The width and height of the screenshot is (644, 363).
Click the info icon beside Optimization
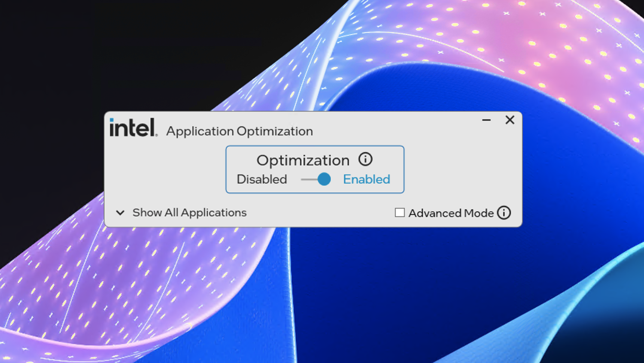tap(365, 160)
